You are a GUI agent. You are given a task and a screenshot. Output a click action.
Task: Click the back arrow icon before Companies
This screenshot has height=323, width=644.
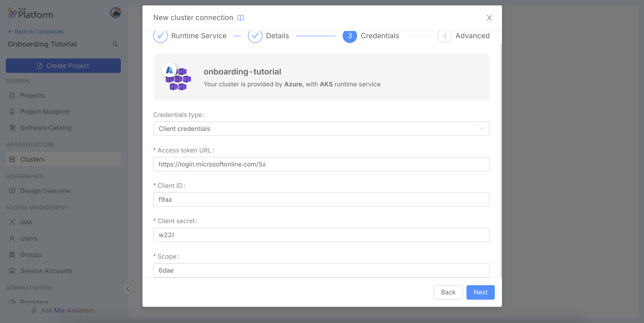coord(10,31)
